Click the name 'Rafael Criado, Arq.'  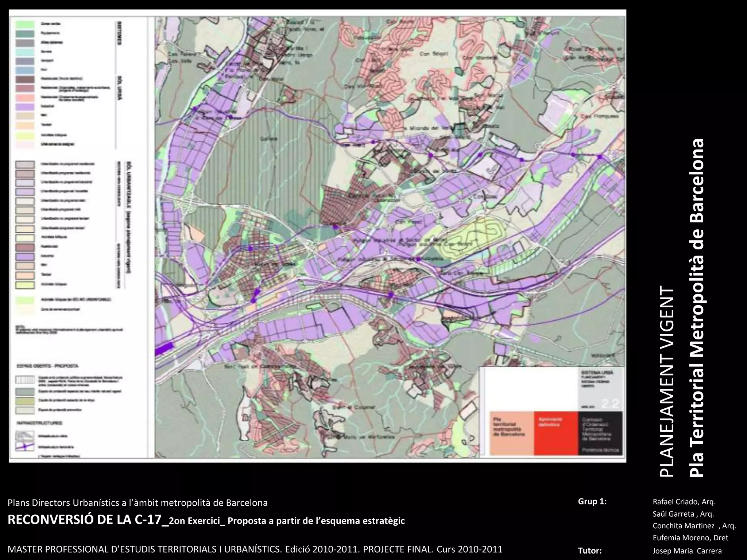684,502
